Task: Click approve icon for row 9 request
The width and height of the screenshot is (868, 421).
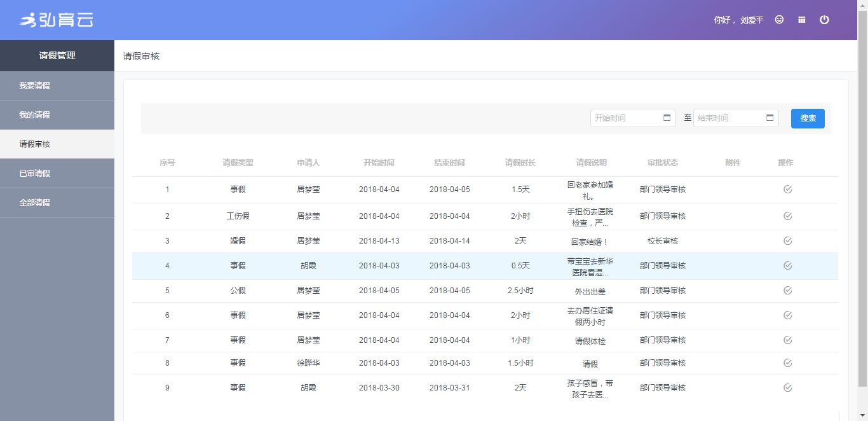Action: point(788,388)
